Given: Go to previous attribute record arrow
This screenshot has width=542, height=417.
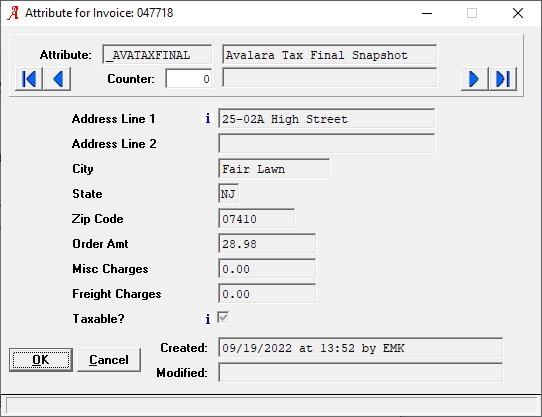Looking at the screenshot, I should click(57, 79).
